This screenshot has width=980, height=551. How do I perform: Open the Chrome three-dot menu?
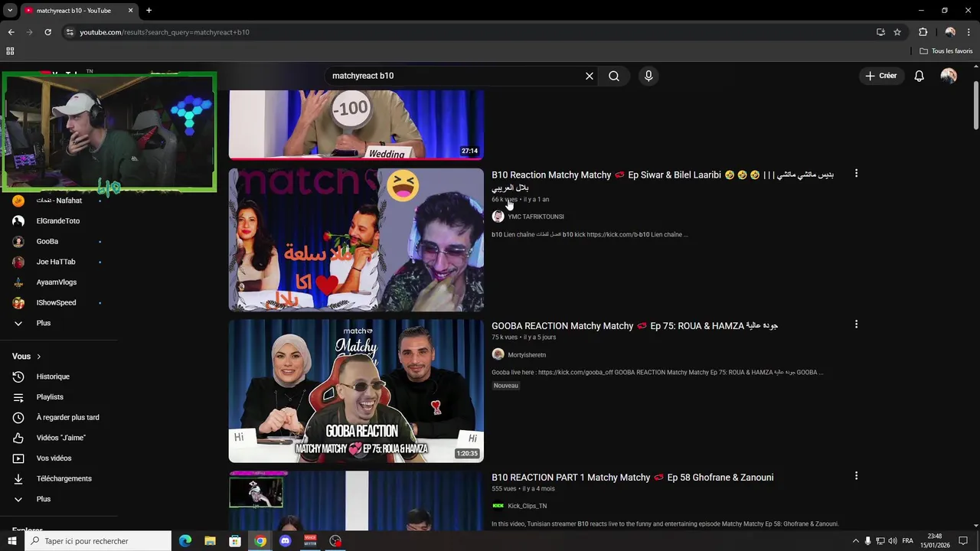(x=969, y=32)
